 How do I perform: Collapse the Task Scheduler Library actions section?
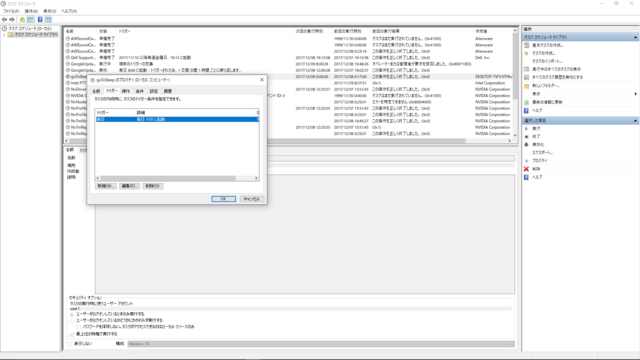coord(635,37)
